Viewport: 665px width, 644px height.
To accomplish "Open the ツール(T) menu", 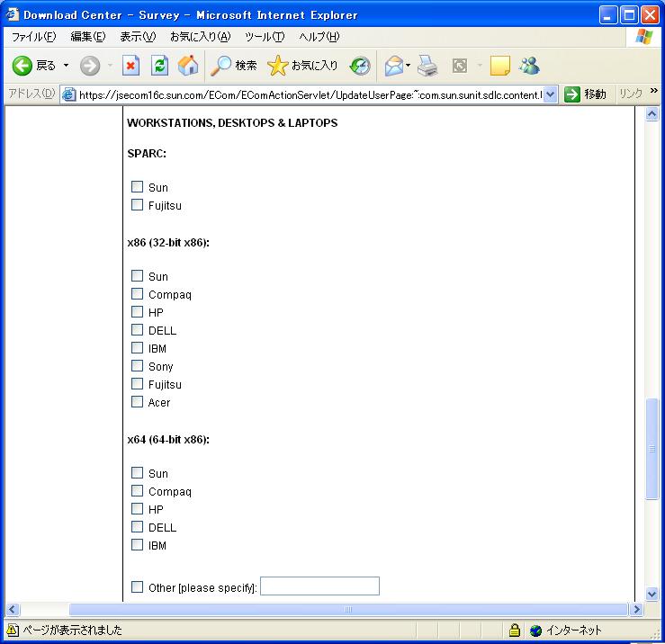I will click(265, 37).
